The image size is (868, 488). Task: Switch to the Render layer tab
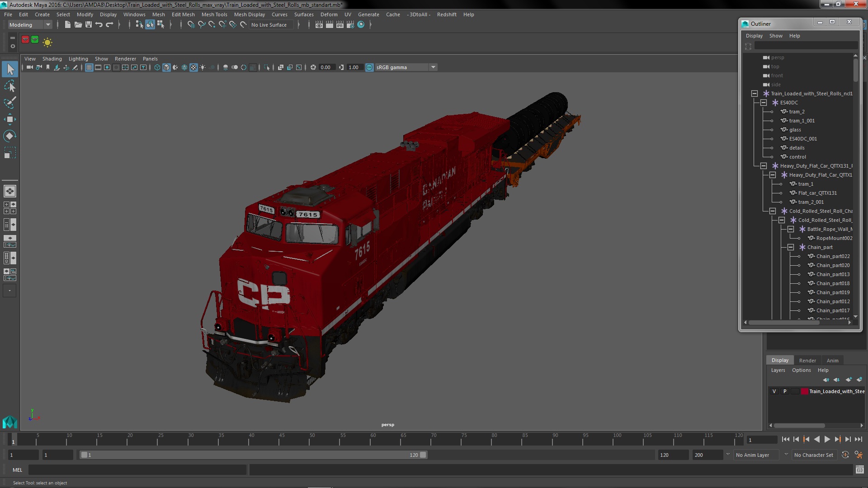[807, 361]
